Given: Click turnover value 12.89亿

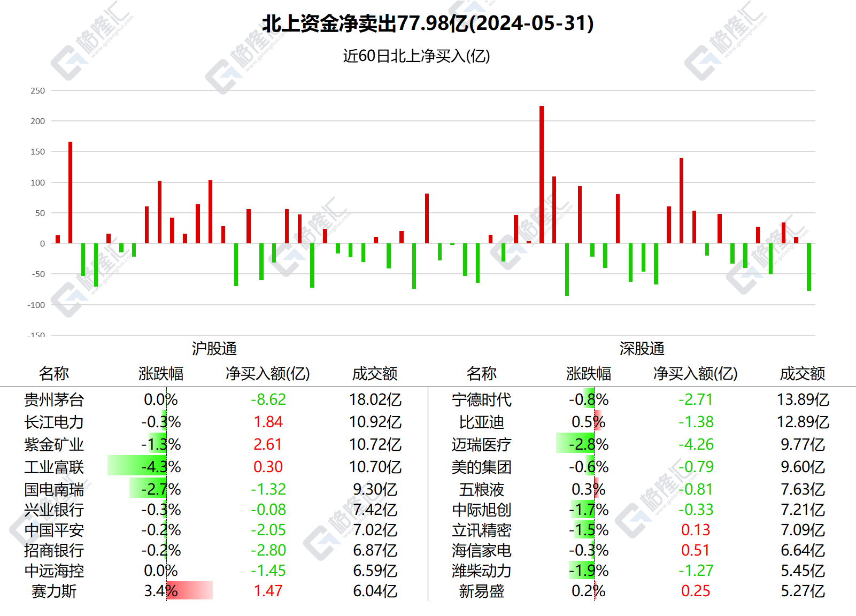Looking at the screenshot, I should click(803, 422).
